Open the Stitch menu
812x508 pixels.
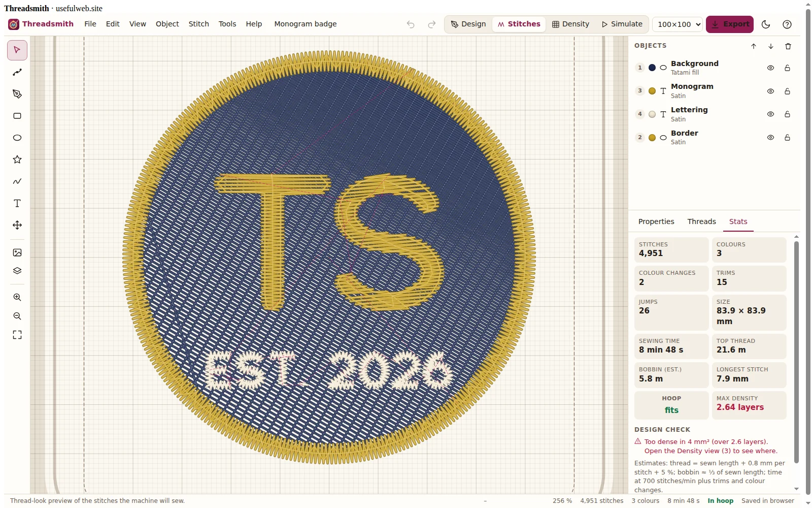(199, 24)
